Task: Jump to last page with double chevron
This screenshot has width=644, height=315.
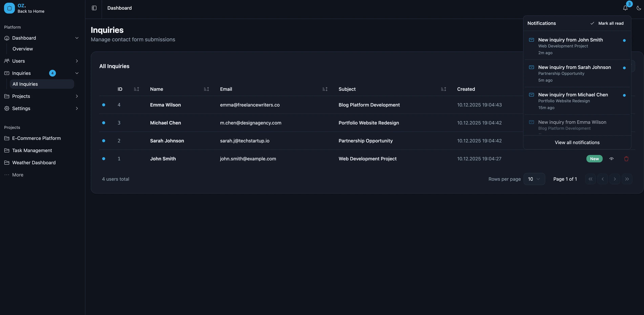Action: click(x=627, y=179)
